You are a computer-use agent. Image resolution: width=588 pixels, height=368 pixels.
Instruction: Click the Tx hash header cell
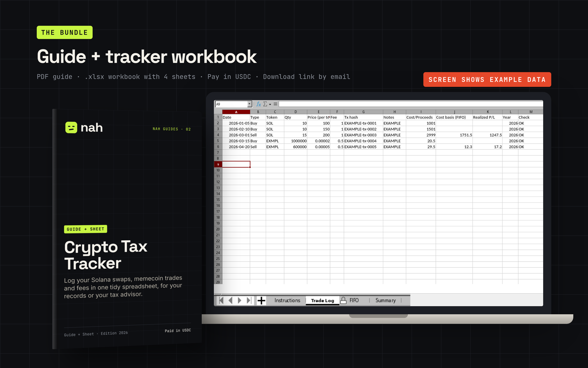coord(363,117)
